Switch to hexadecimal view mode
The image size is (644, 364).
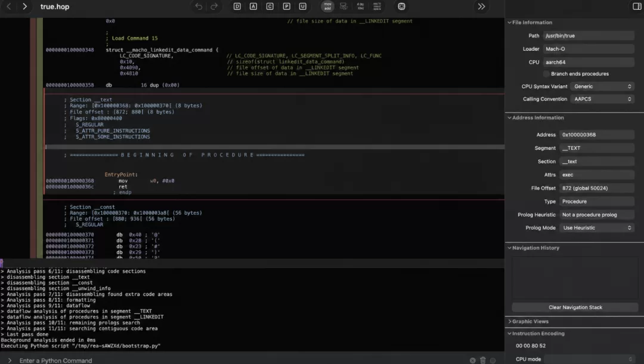(377, 7)
